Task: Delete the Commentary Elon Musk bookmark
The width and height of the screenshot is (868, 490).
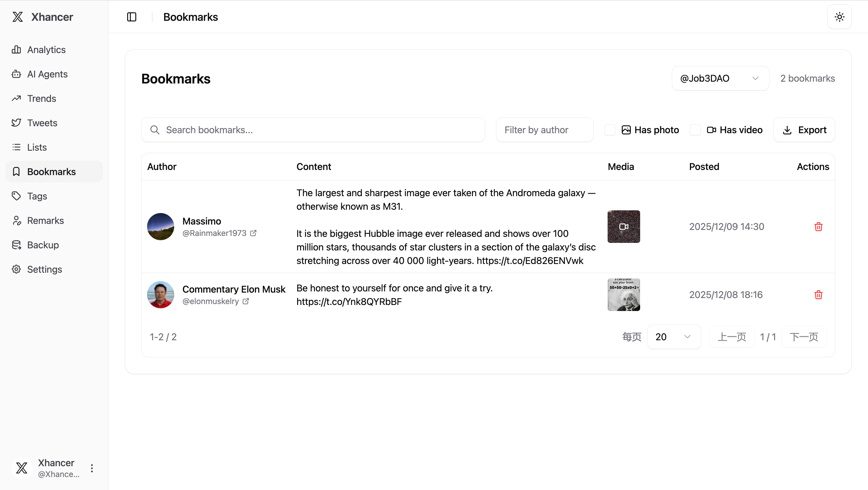Action: pyautogui.click(x=818, y=295)
